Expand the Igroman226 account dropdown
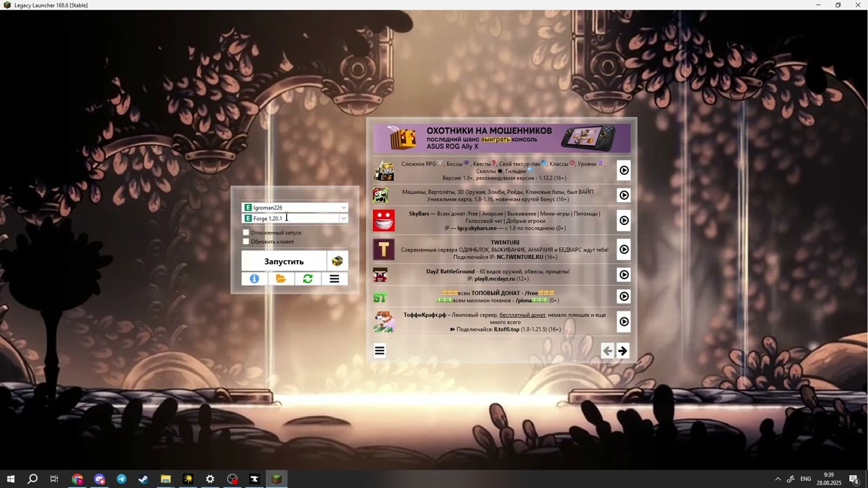The image size is (868, 488). 344,207
